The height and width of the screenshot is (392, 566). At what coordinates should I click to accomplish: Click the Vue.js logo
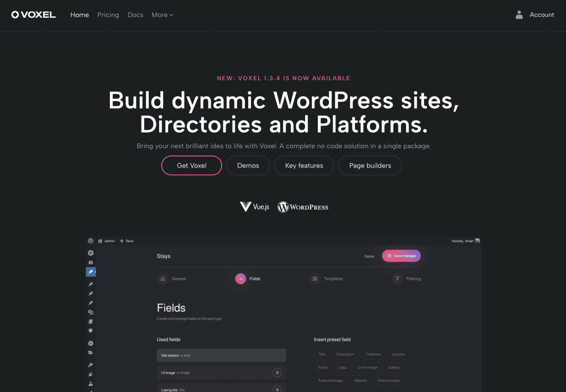[254, 207]
